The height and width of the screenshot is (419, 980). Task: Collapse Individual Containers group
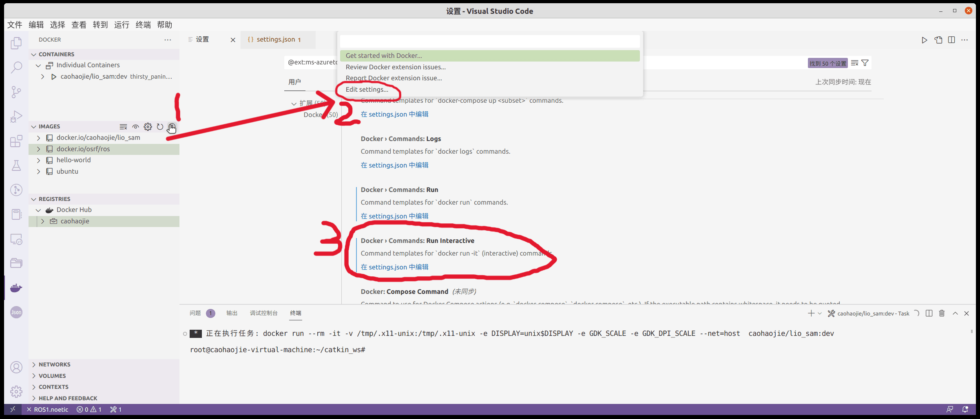(x=38, y=65)
